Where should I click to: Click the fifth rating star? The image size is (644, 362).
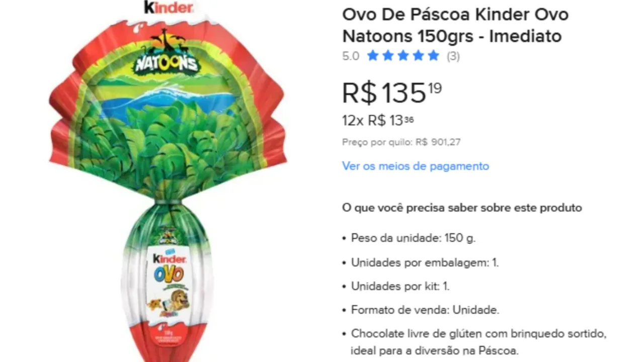[433, 55]
